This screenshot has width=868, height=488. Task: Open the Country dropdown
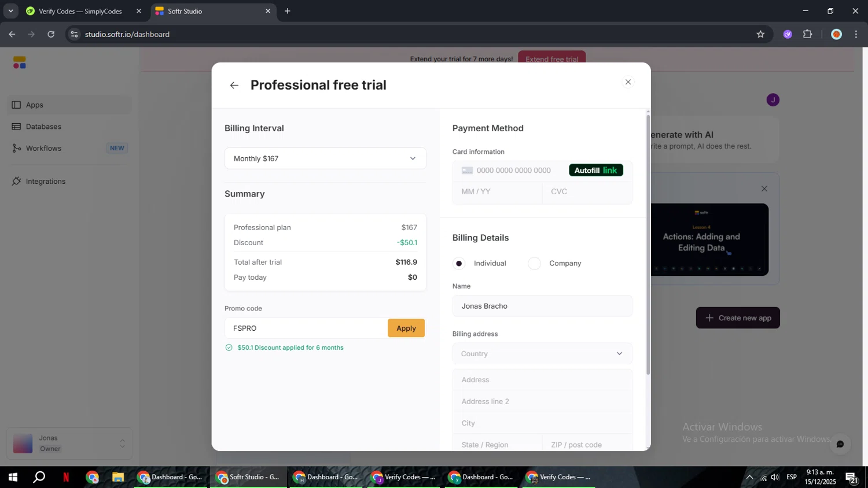tap(542, 354)
